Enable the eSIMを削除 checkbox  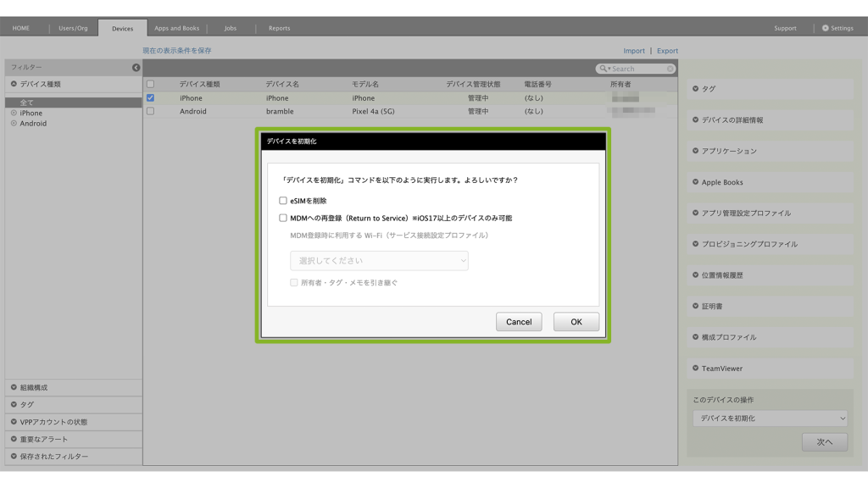coord(283,201)
